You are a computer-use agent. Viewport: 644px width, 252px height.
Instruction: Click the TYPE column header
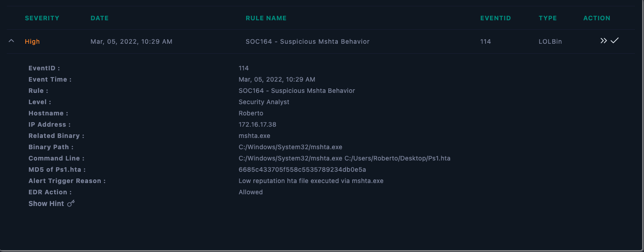tap(548, 18)
